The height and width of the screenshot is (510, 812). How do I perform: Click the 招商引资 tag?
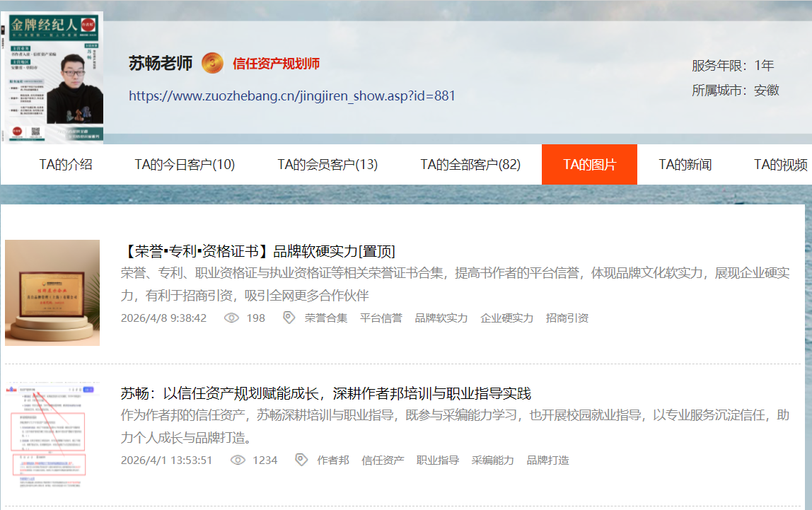(x=567, y=318)
